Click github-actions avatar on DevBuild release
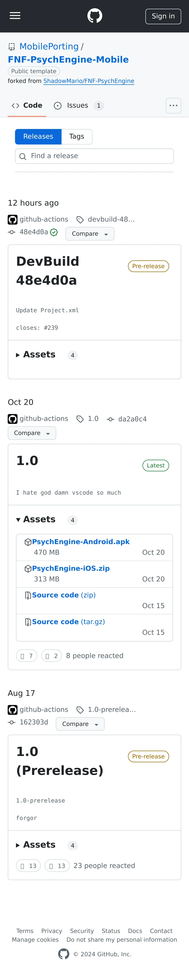Image resolution: width=189 pixels, height=980 pixels. pyautogui.click(x=13, y=220)
